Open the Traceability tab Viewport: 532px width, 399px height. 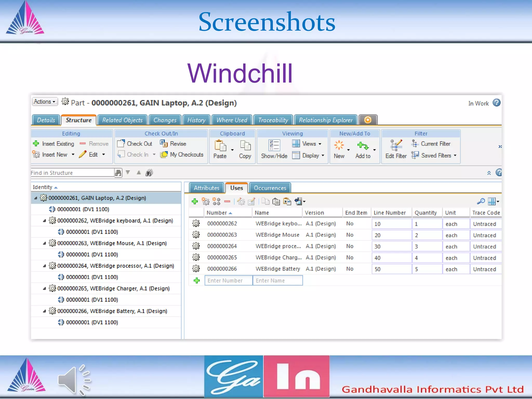(273, 120)
